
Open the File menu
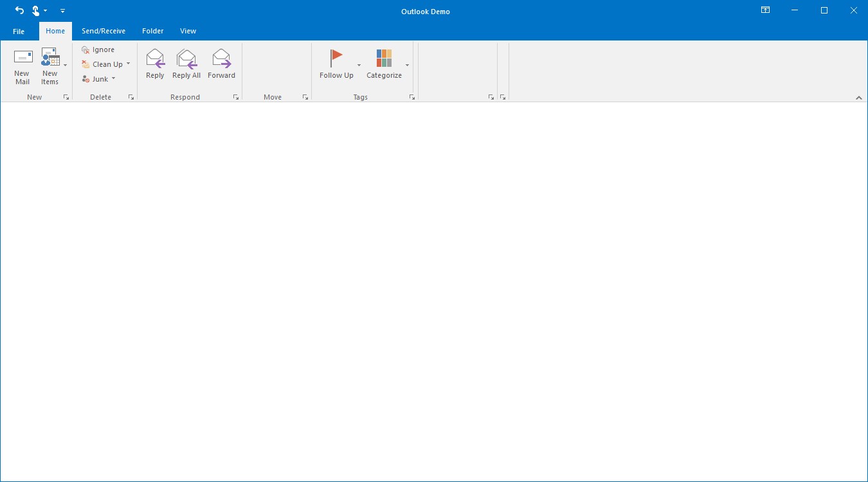click(x=18, y=30)
